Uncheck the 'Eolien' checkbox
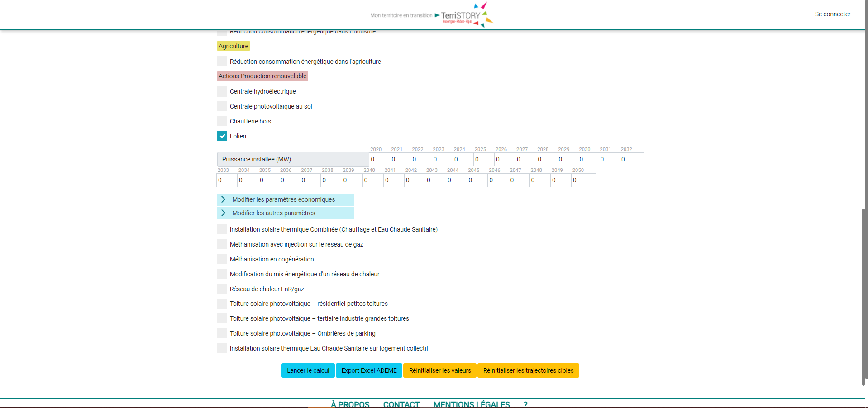The width and height of the screenshot is (868, 408). [222, 136]
